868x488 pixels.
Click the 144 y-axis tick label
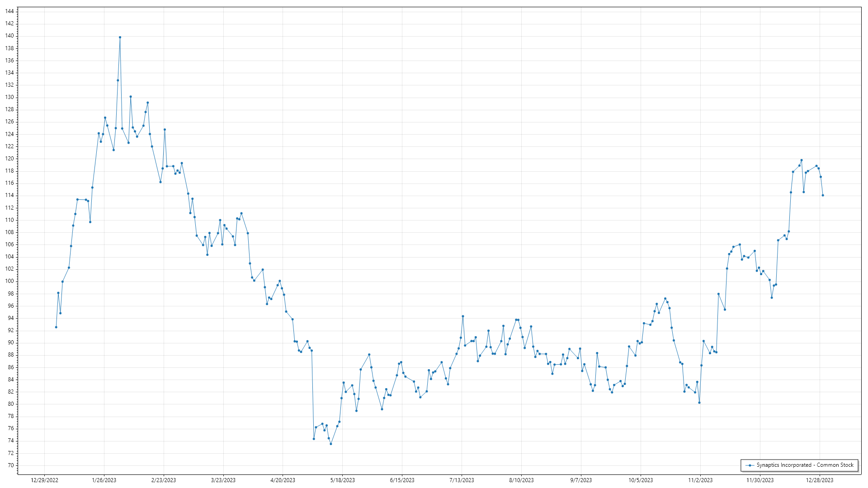9,11
